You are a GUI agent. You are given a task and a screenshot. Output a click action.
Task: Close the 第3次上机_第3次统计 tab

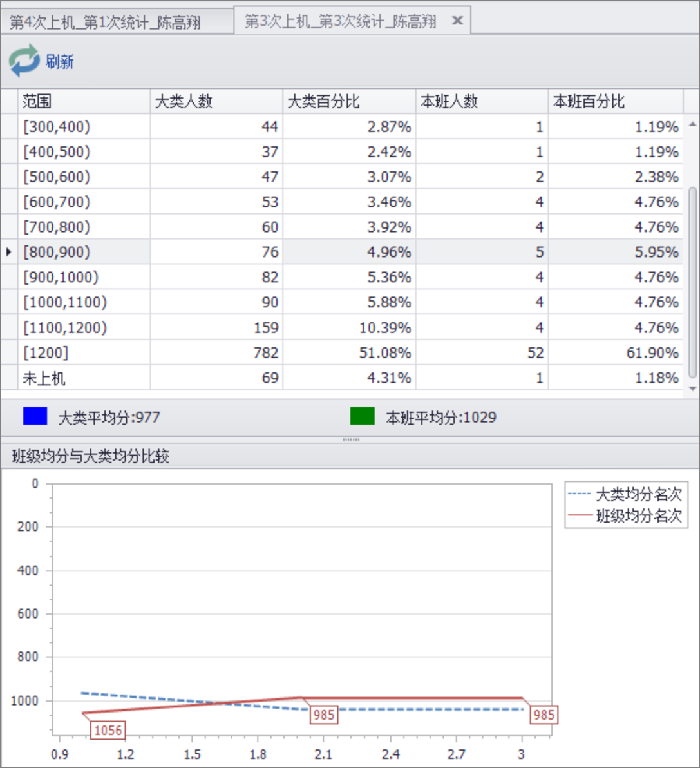pyautogui.click(x=457, y=20)
